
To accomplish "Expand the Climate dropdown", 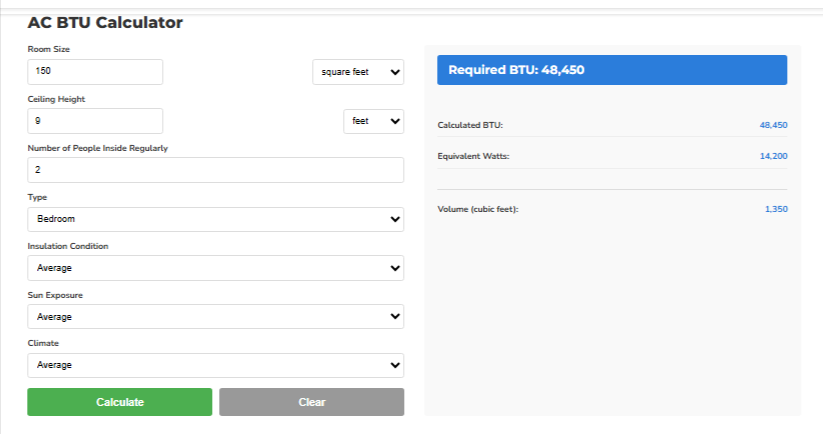I will 215,365.
